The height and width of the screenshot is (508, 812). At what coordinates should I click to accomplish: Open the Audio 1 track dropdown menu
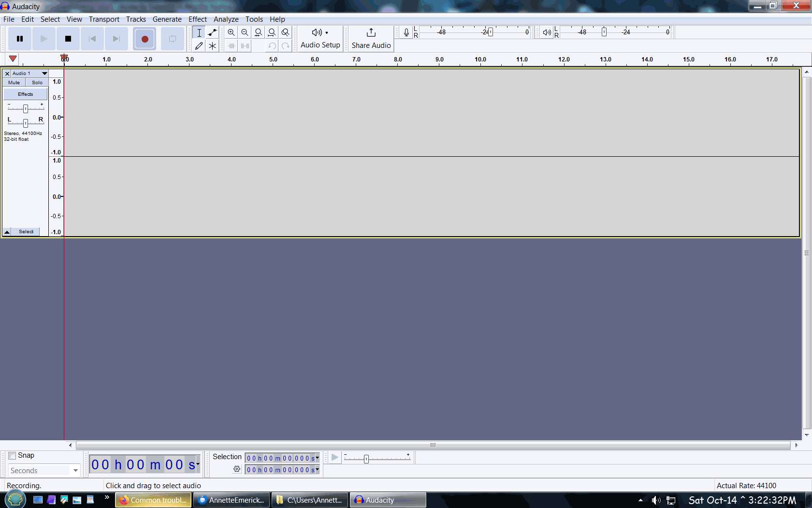pos(44,74)
